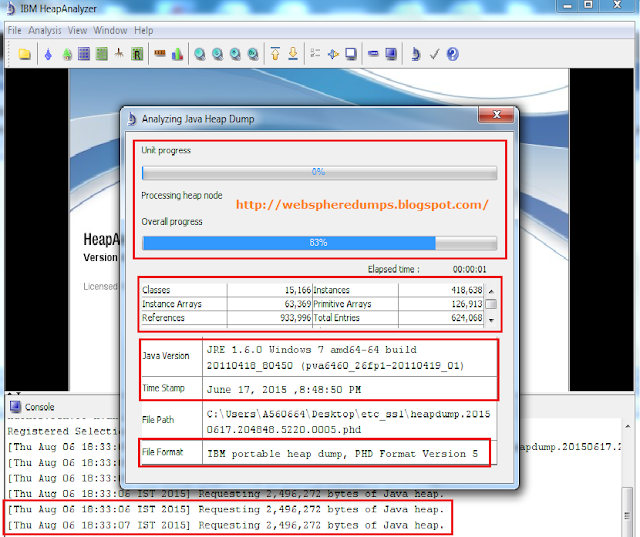640x537 pixels.
Task: Close the Analyzing Java Heap Dump dialog
Action: pyautogui.click(x=496, y=115)
